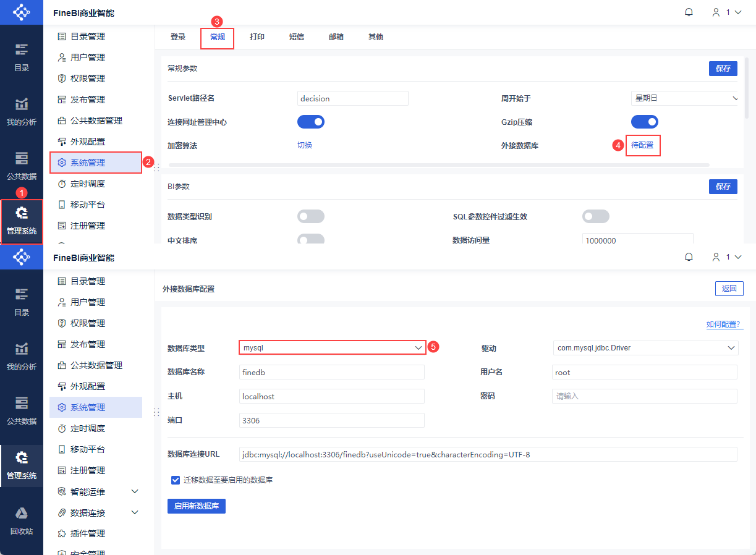This screenshot has height=555, width=756.
Task: Click the 返回 button
Action: coord(729,289)
